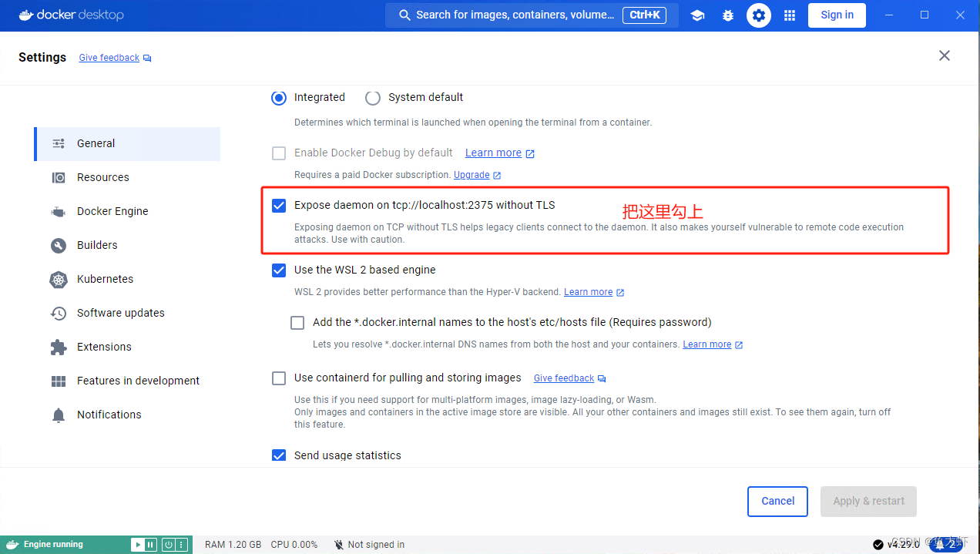Viewport: 980px width, 554px height.
Task: Open the apps grid icon in header
Action: [790, 15]
